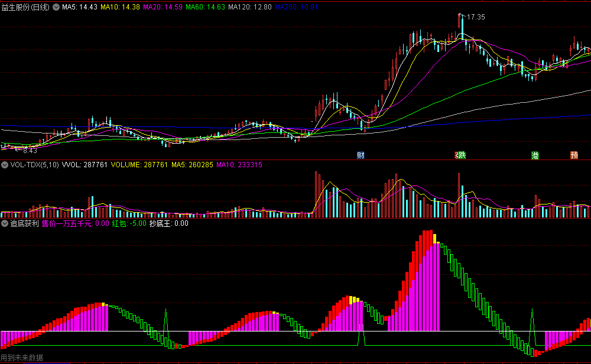
Task: Click the 17.35 high price marker
Action: tap(476, 17)
